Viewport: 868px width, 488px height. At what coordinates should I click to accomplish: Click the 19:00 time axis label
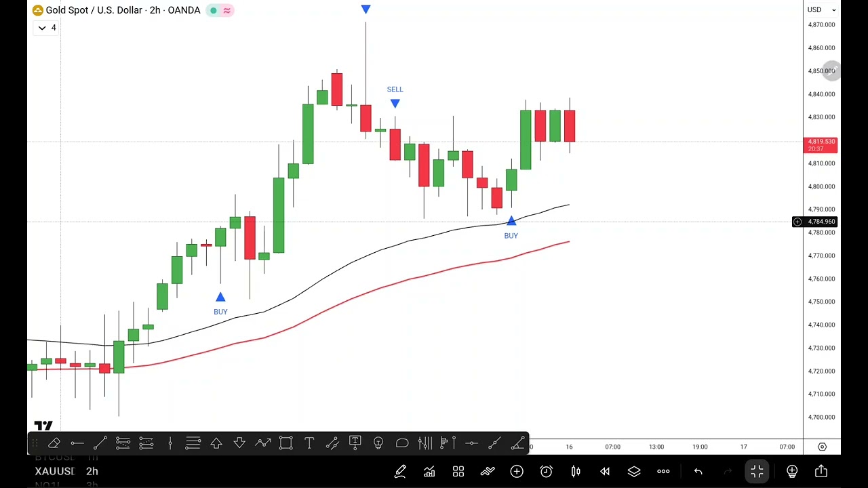[700, 447]
